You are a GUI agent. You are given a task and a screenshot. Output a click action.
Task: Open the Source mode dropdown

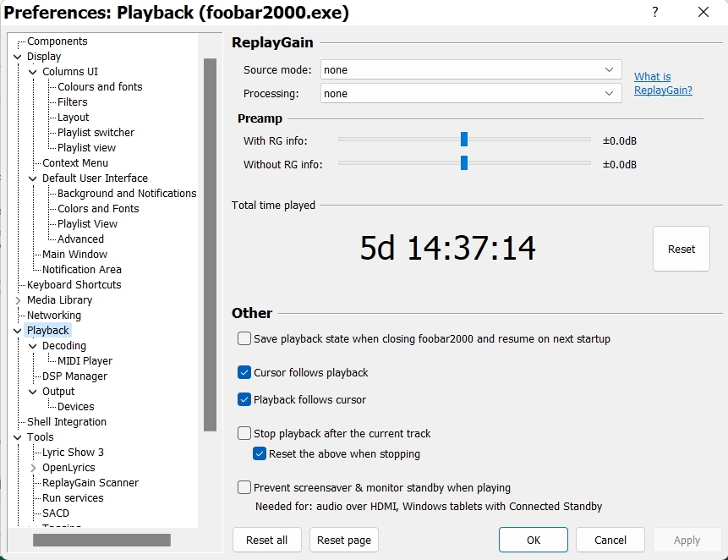point(471,69)
